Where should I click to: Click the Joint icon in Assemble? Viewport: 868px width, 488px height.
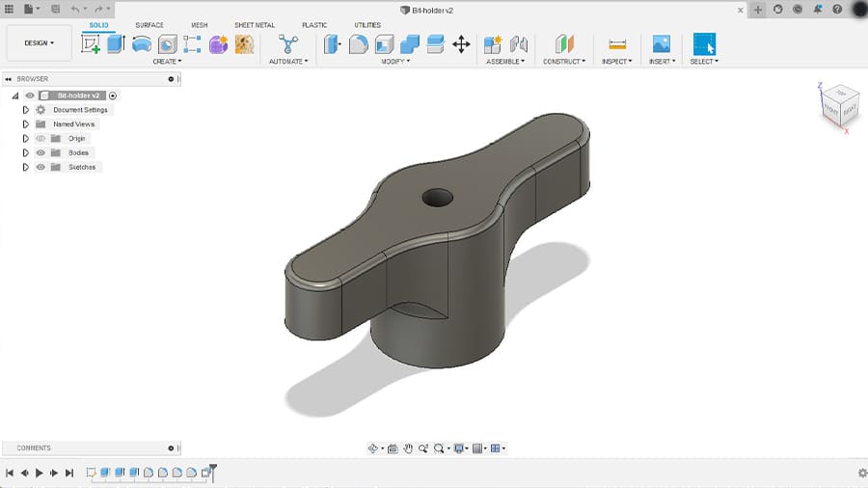click(x=519, y=44)
